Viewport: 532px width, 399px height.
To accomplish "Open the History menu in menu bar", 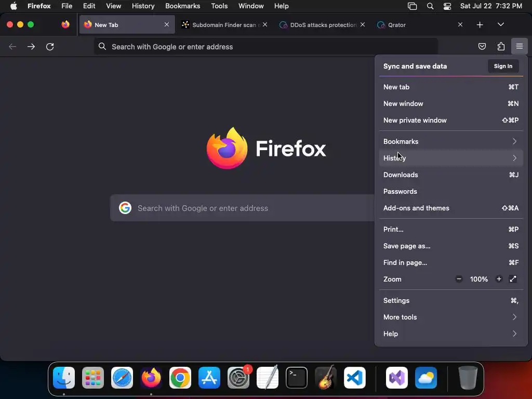I will pyautogui.click(x=143, y=6).
